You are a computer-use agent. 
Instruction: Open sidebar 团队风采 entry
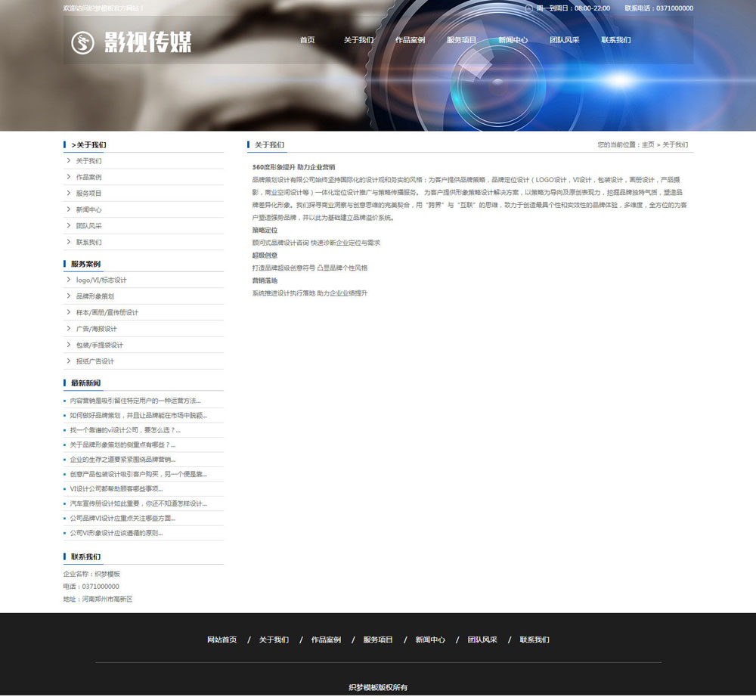click(x=88, y=226)
